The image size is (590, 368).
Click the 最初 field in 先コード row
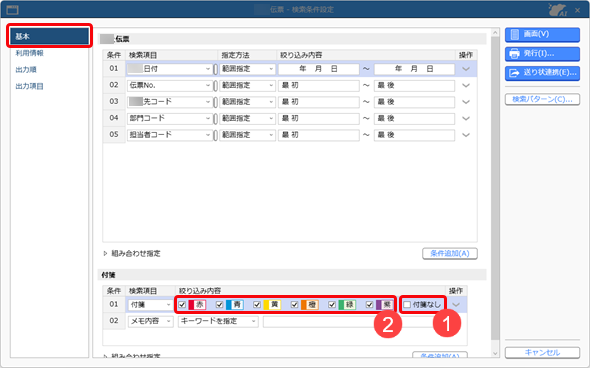tap(319, 102)
